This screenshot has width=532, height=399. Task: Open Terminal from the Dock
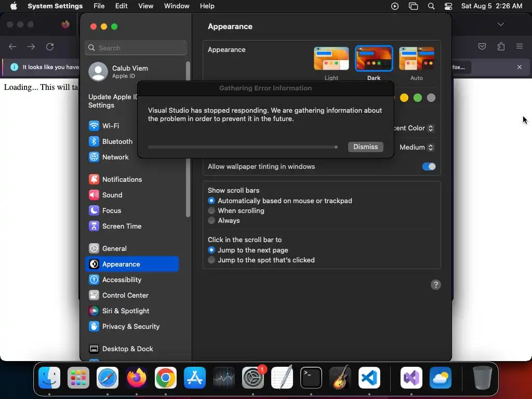[x=311, y=378]
